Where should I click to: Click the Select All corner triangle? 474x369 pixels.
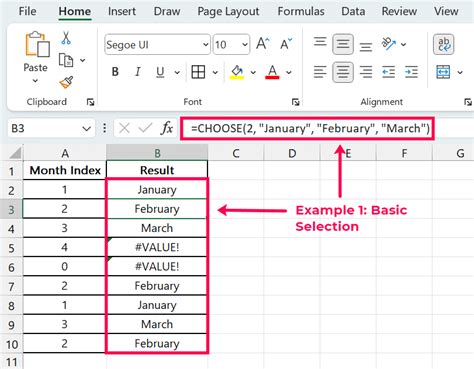(x=15, y=153)
